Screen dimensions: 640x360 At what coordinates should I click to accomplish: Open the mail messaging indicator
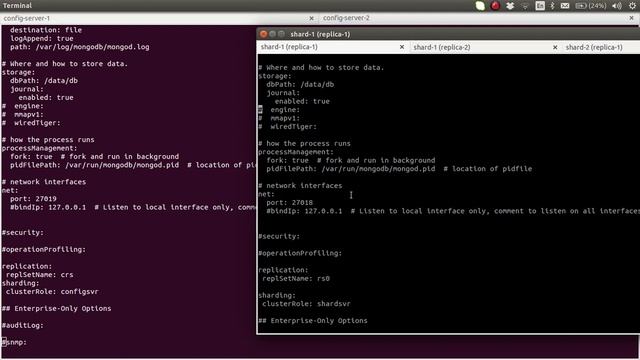click(565, 6)
